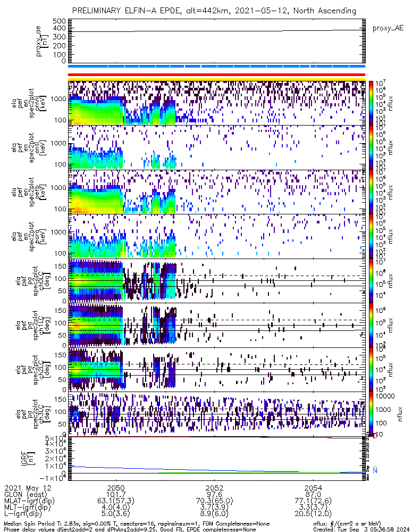Click the 'L-igrf(dip)' row label
Viewport: 412px width, 532px height.
coord(23,514)
